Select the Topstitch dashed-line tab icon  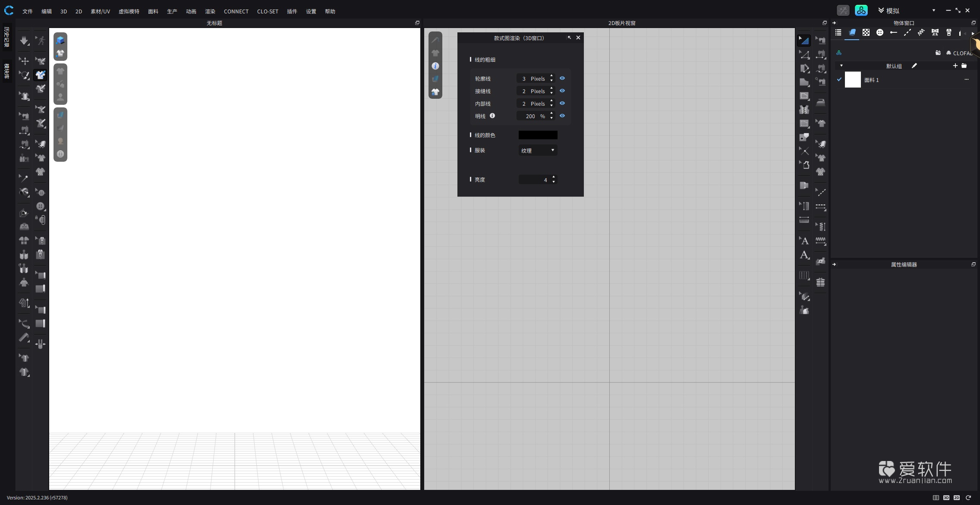(x=907, y=33)
